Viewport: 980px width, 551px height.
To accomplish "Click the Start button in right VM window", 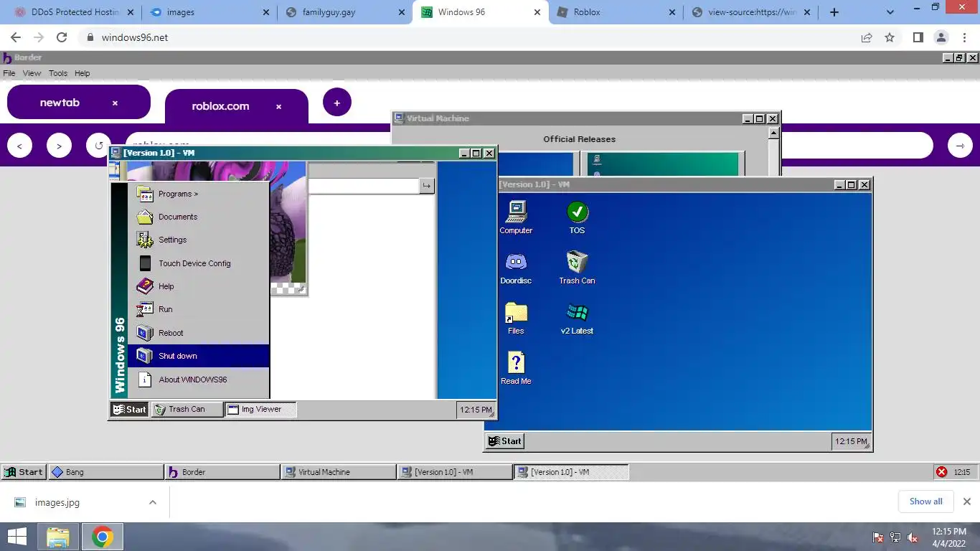I will (505, 441).
